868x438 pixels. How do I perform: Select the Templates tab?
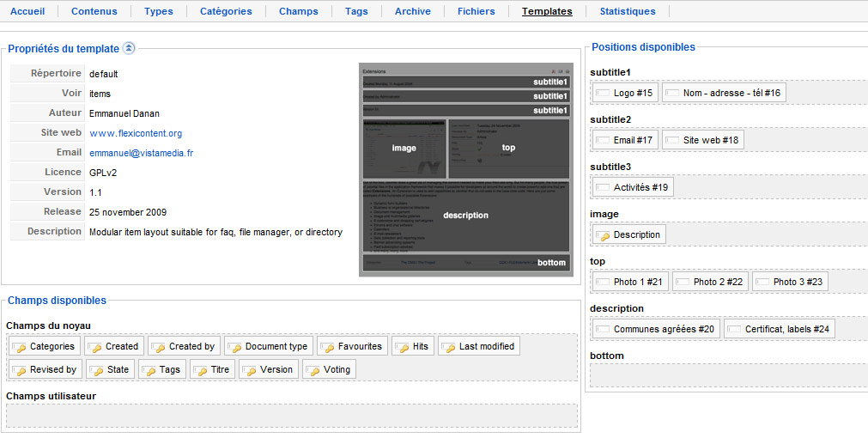pos(547,11)
